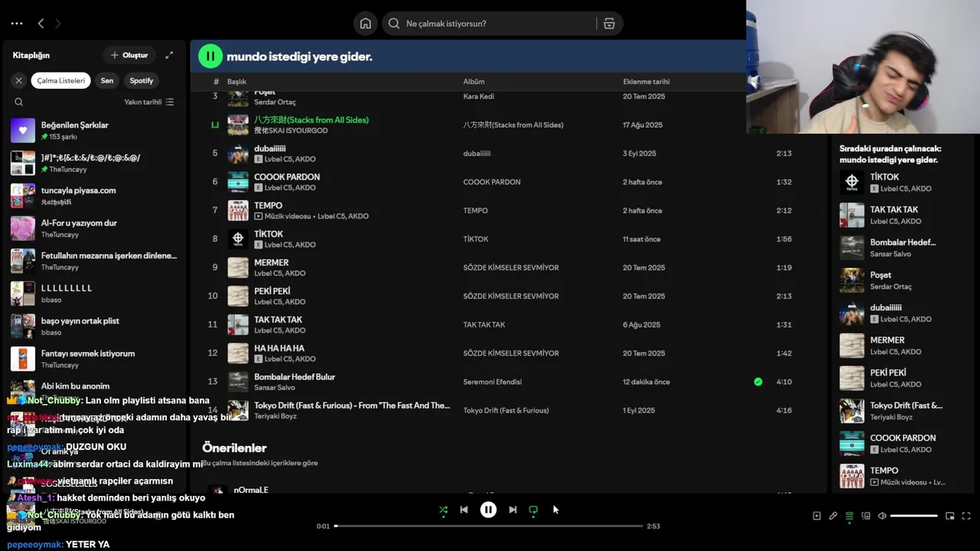
Task: Click the TİKTOK cover in the queue
Action: (852, 182)
